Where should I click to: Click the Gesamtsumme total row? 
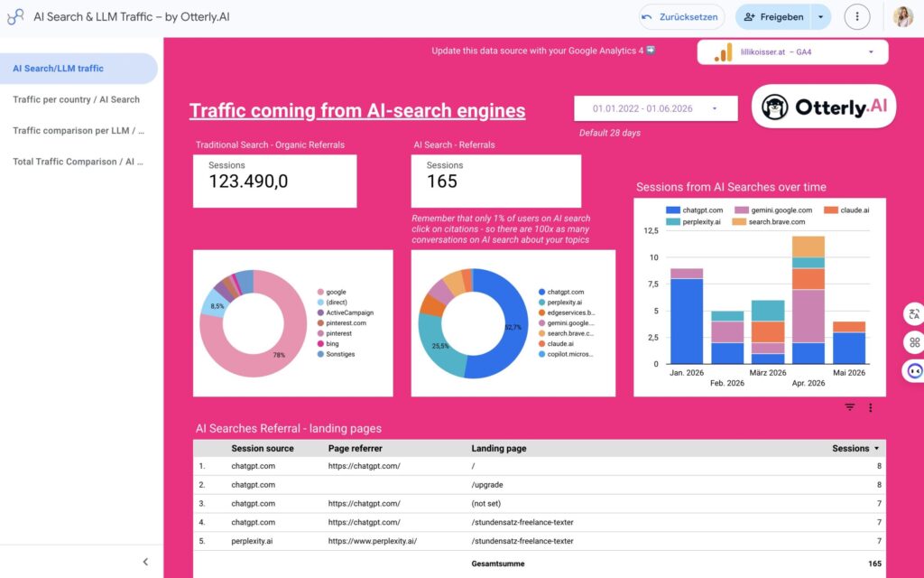point(540,564)
